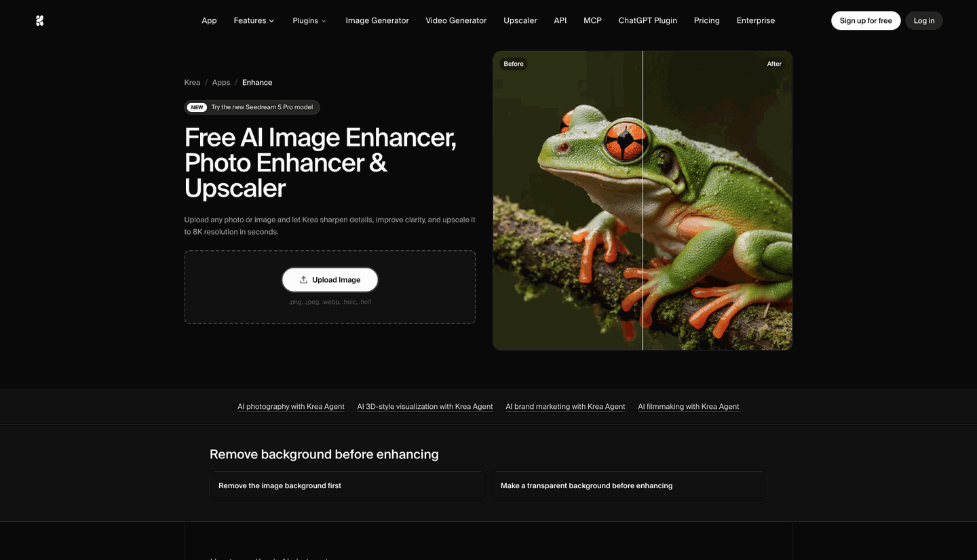
Task: Click the Krea logo icon
Action: tap(40, 21)
